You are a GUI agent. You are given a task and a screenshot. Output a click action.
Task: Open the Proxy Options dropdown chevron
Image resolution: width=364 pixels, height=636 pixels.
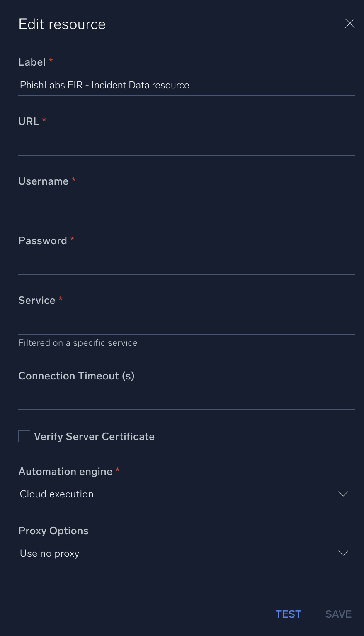tap(343, 553)
